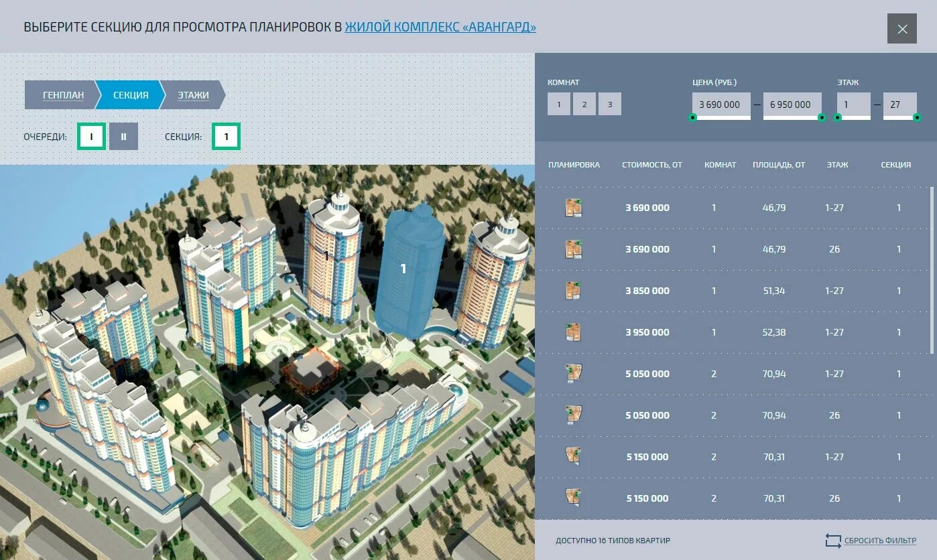
Task: Click the "1" marker on the white tower
Action: 326,256
